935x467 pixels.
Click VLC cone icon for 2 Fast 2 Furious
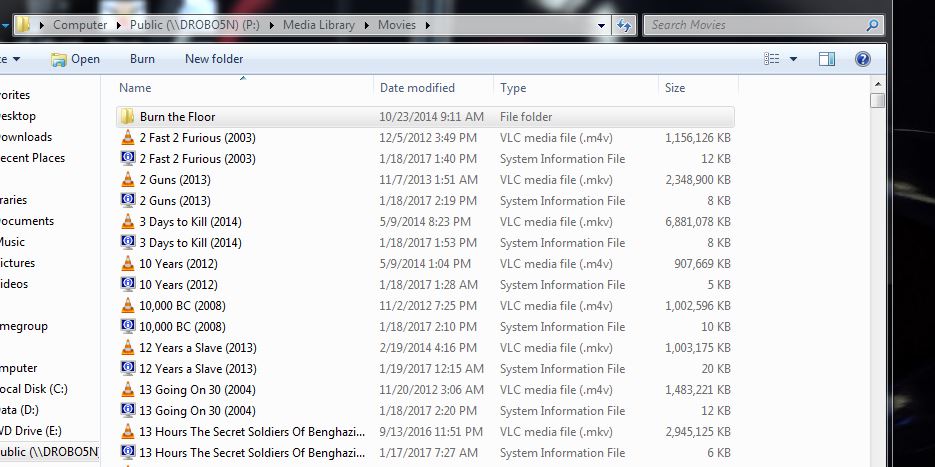(128, 138)
